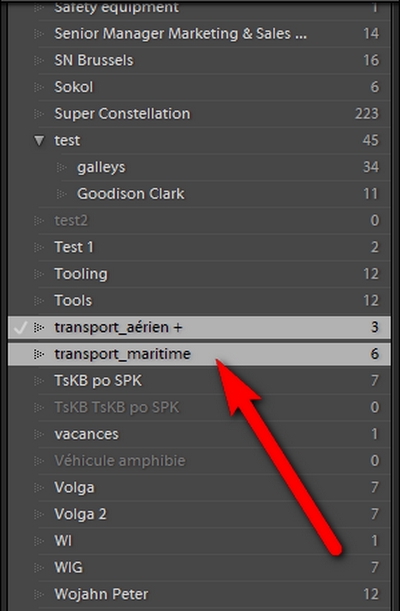The image size is (400, 611).
Task: Click the dotted arrow icon beside Tooling
Action: [x=39, y=274]
